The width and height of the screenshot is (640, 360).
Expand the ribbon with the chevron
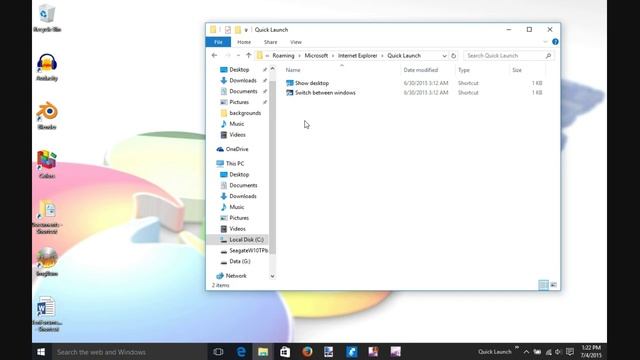click(x=545, y=42)
